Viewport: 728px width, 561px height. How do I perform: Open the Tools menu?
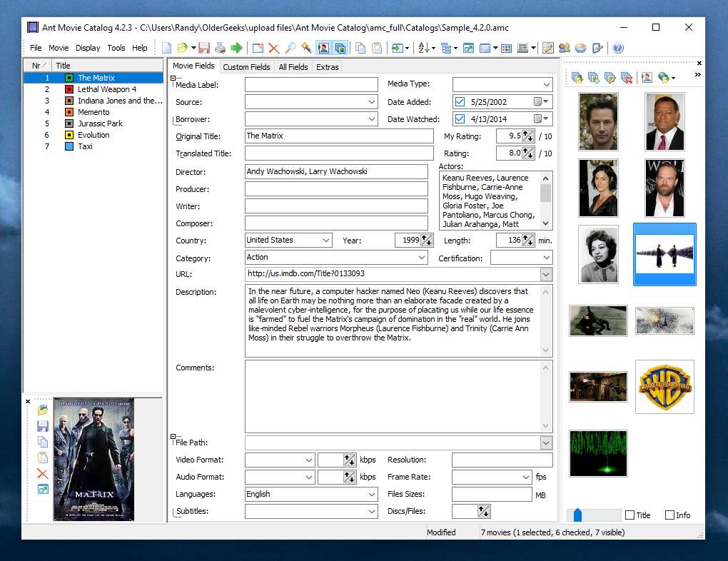(116, 48)
